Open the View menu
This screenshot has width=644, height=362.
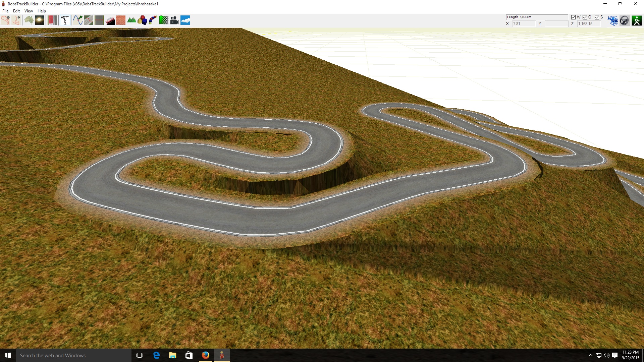pos(29,11)
